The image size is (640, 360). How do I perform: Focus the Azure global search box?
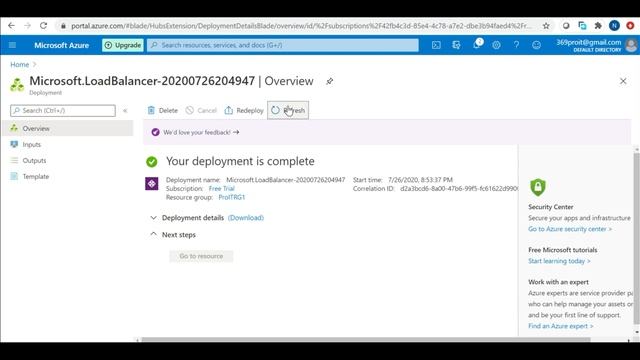coord(283,45)
